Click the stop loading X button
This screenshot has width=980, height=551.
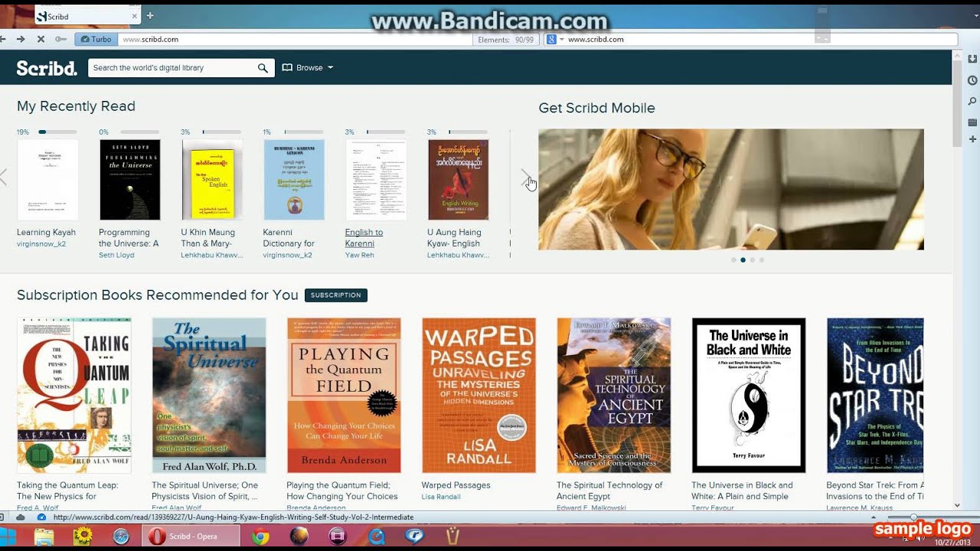coord(41,39)
